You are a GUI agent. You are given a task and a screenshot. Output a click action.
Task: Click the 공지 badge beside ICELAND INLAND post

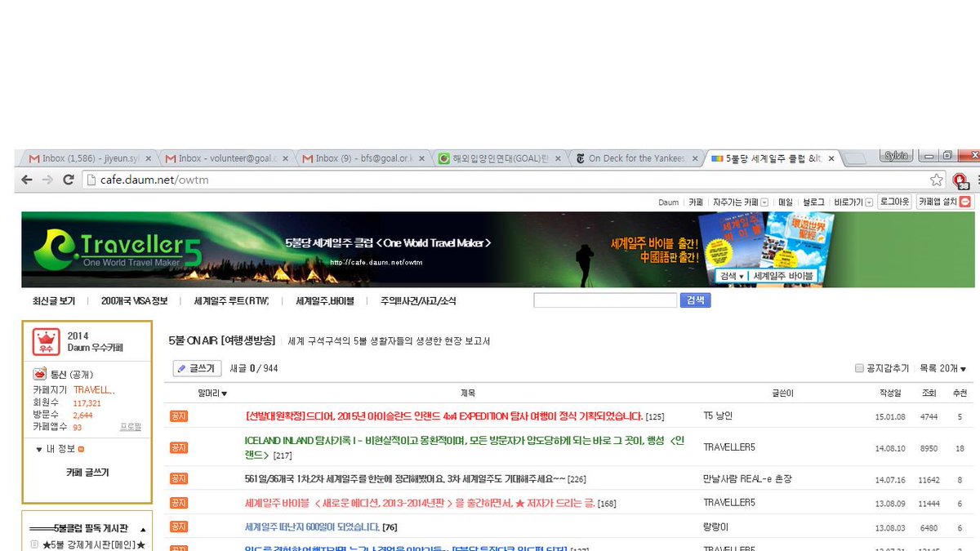tap(179, 447)
